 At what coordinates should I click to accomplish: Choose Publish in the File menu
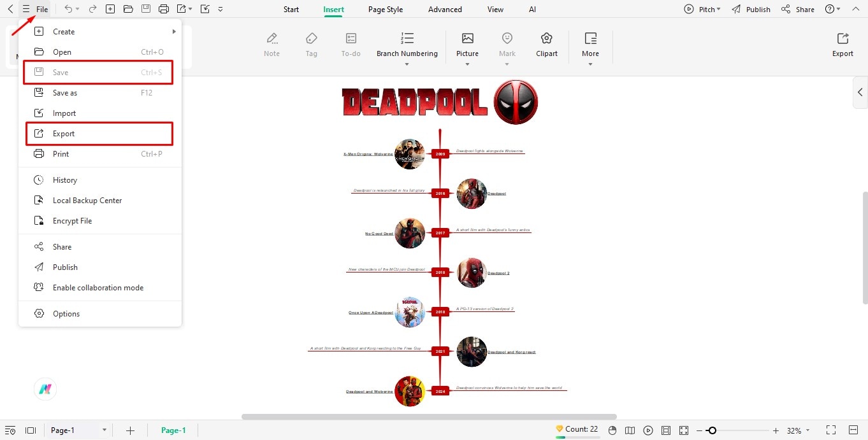[100, 267]
